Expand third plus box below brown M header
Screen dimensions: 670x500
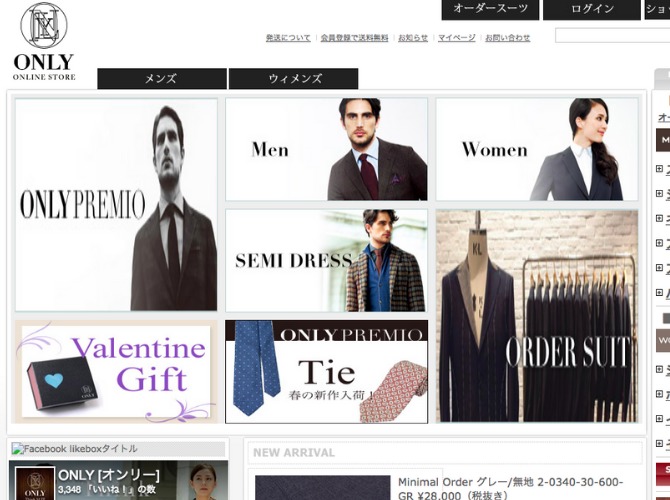pyautogui.click(x=659, y=218)
